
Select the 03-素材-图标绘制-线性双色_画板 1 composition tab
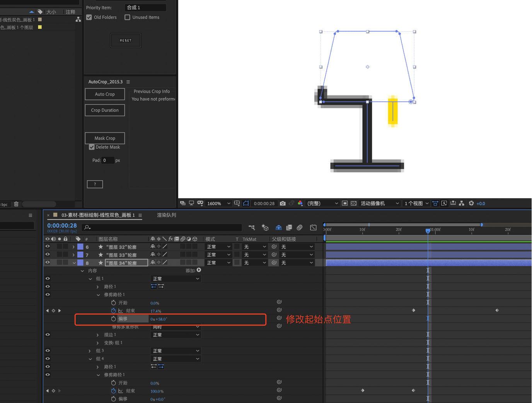[98, 215]
